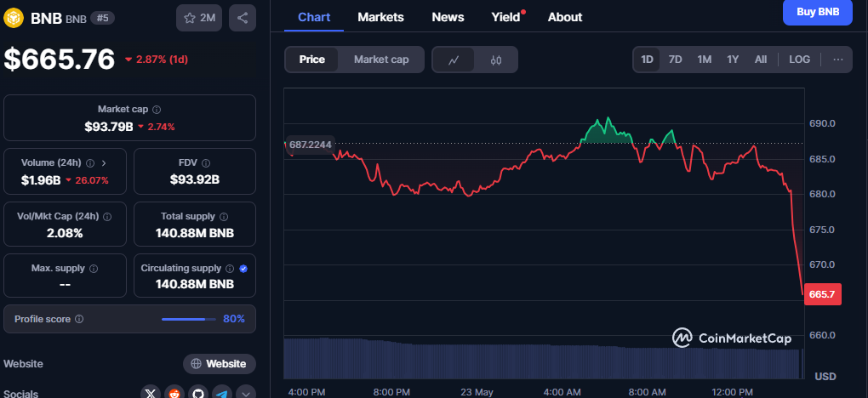868x398 pixels.
Task: Click the BNB coin logo icon
Action: coord(14,18)
